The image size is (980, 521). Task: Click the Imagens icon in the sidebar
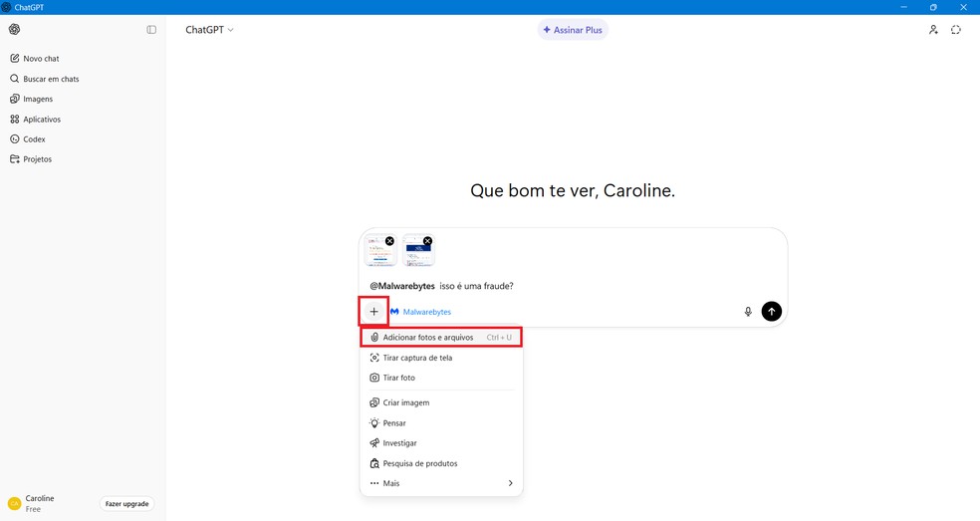pyautogui.click(x=14, y=99)
